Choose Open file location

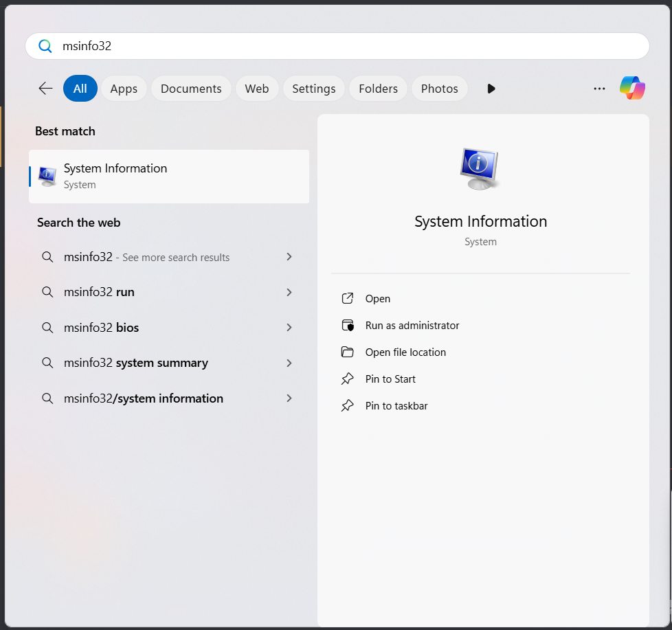[405, 352]
